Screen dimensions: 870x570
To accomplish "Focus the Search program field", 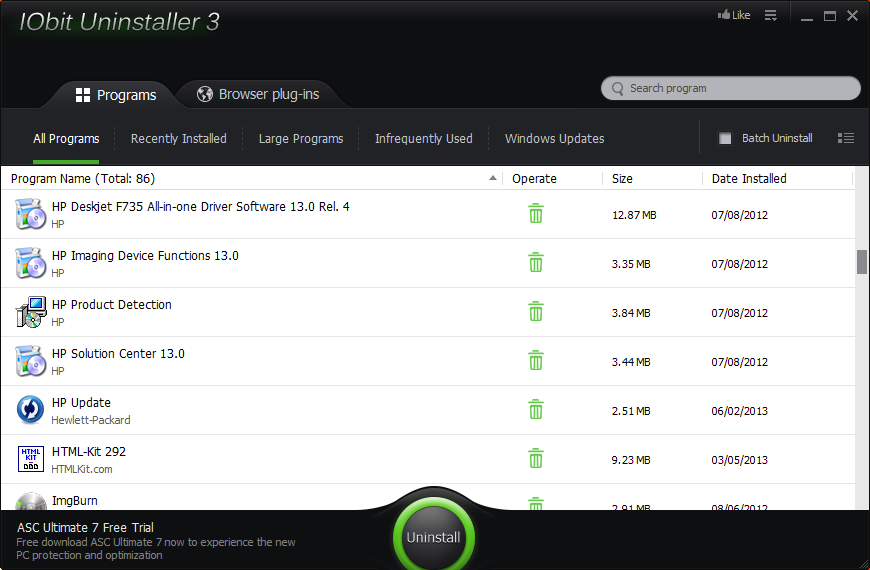I will [x=731, y=88].
